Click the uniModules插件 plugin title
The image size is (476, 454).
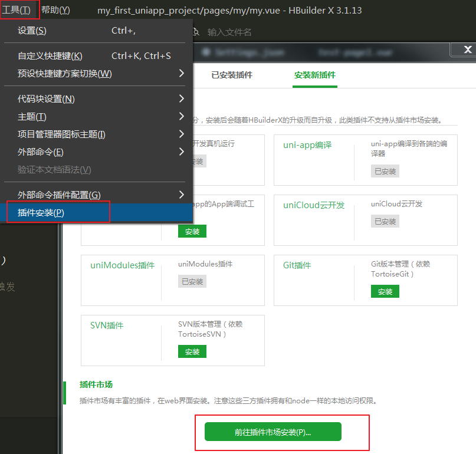(122, 265)
